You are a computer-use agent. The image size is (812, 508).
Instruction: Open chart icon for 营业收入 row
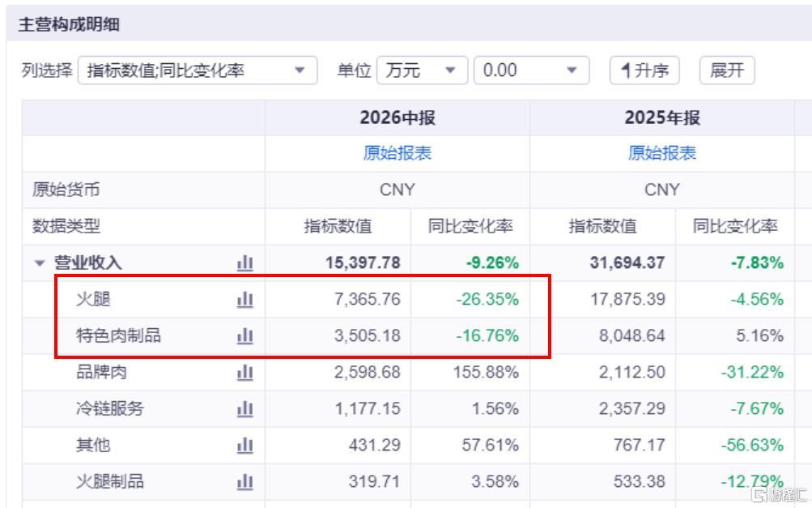point(245,263)
